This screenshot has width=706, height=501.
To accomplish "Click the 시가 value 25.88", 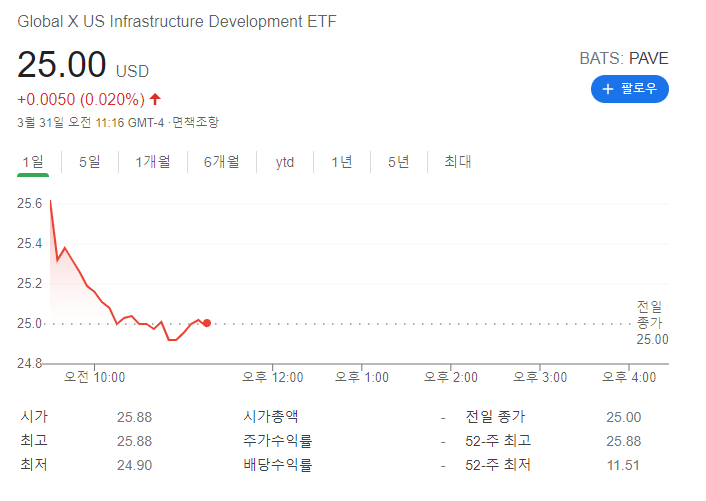I will pyautogui.click(x=134, y=417).
